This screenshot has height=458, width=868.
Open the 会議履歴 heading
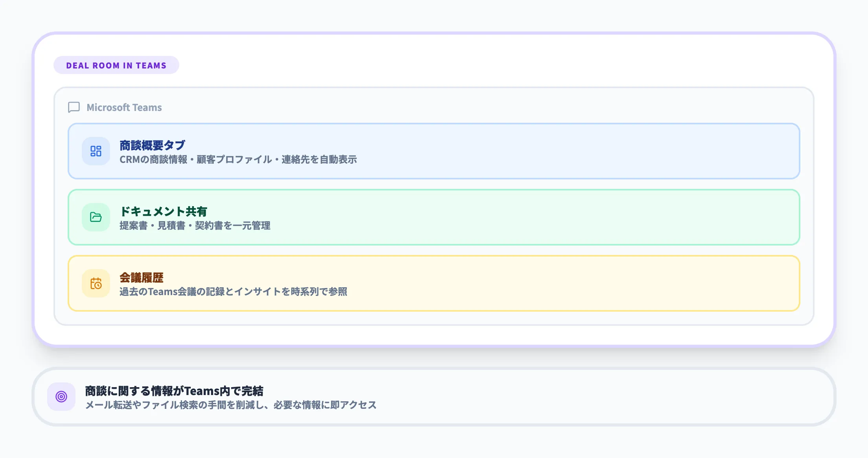142,277
